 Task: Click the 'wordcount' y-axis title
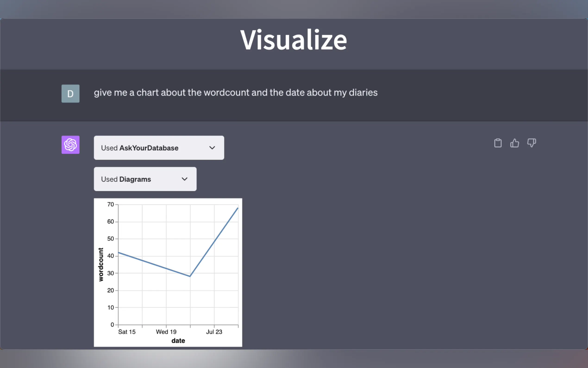click(101, 265)
